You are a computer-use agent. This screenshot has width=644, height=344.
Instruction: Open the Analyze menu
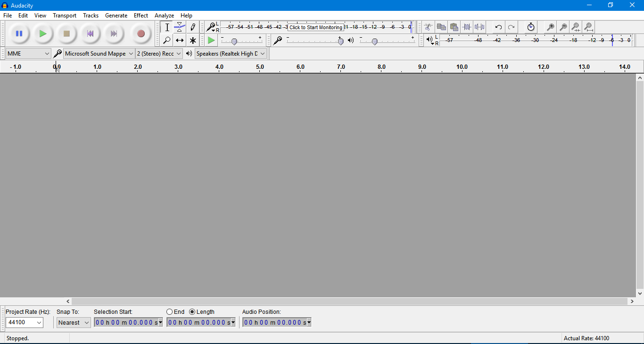164,16
